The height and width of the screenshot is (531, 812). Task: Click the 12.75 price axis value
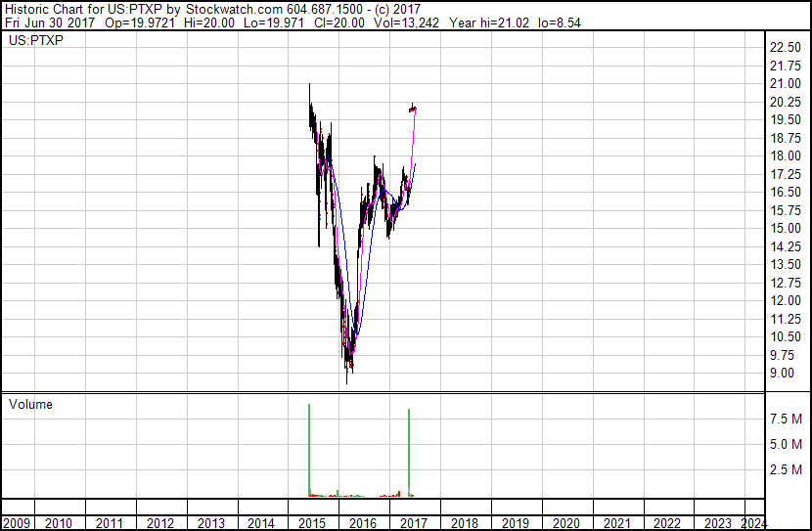pos(786,283)
